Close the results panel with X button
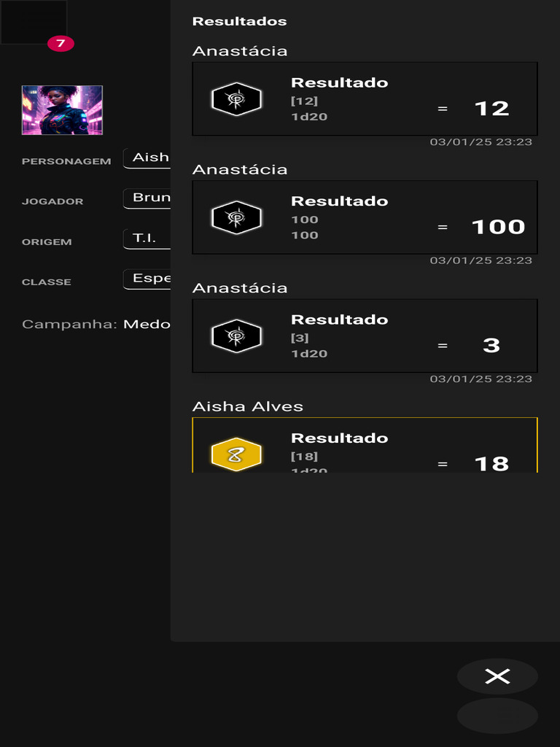The height and width of the screenshot is (747, 560). [x=497, y=676]
